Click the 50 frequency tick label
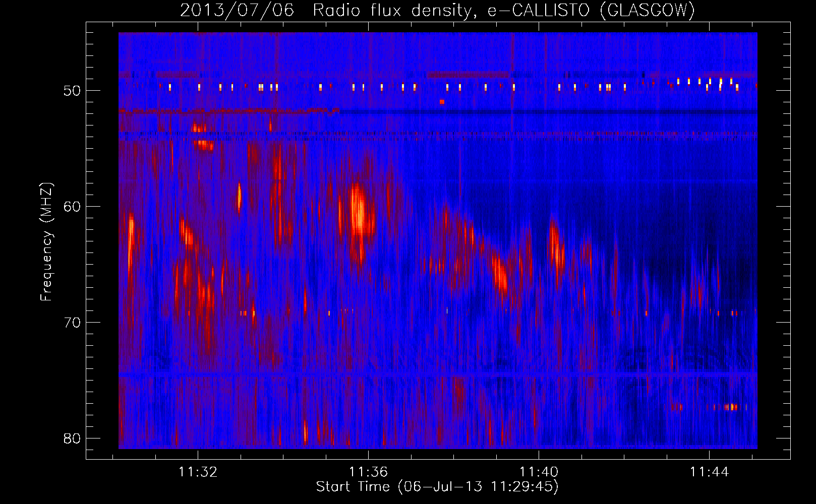 click(x=73, y=91)
